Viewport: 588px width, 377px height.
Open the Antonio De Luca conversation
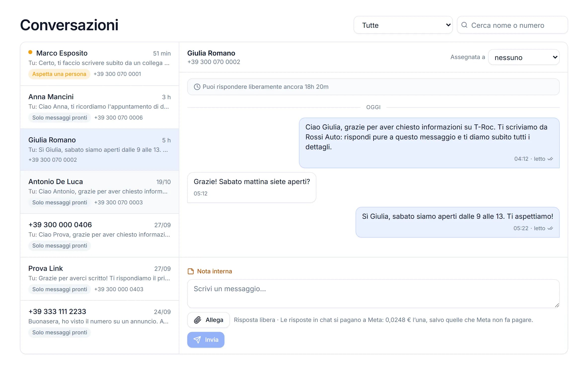tap(99, 192)
